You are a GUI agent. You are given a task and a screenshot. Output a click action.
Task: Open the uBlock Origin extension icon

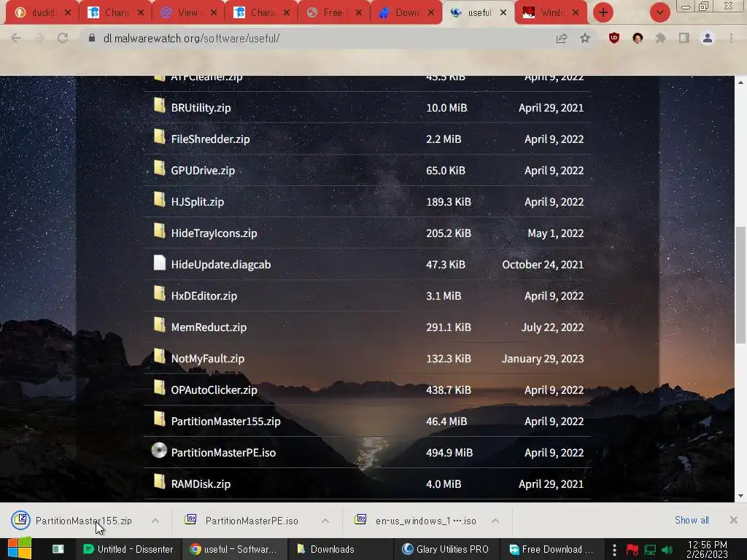pos(614,38)
